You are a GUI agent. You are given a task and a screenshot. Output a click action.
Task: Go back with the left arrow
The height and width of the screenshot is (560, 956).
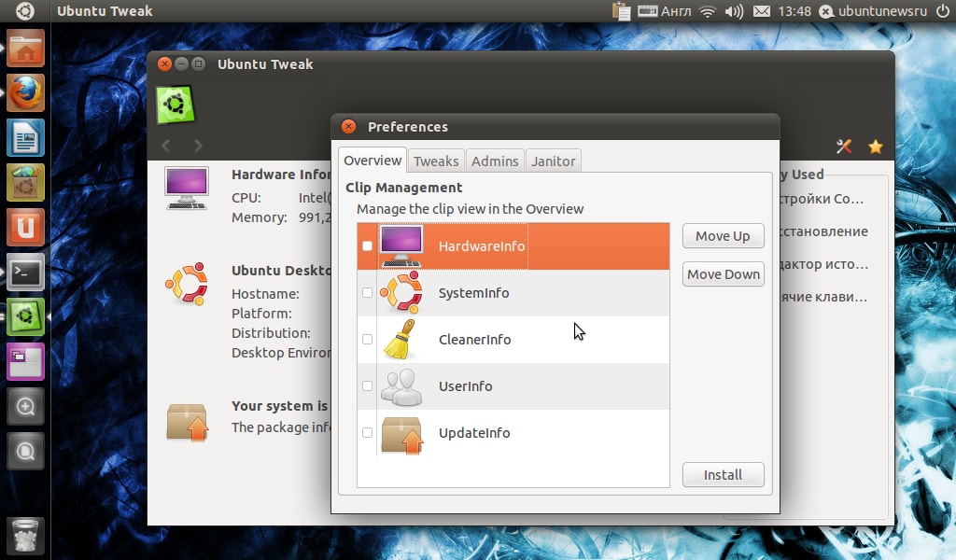pos(166,146)
